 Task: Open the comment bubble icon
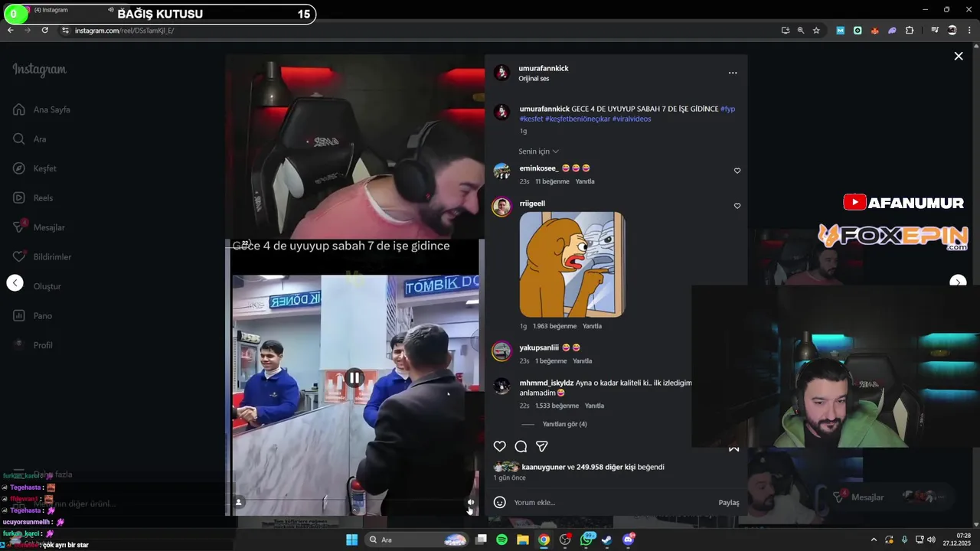pyautogui.click(x=521, y=446)
